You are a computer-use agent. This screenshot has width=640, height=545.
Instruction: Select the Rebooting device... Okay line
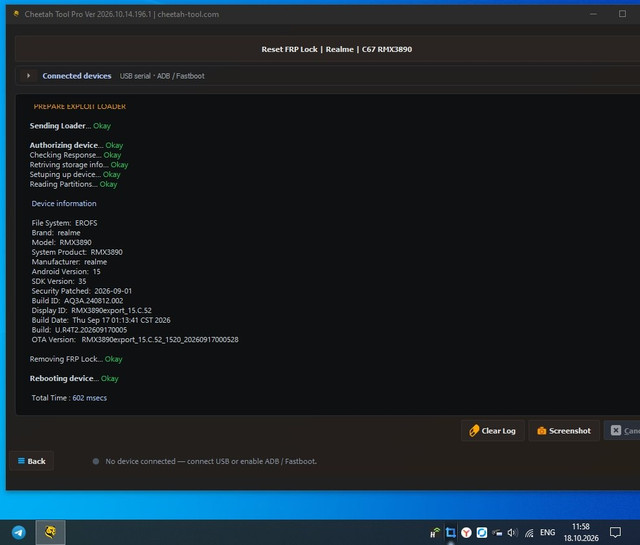pos(74,378)
